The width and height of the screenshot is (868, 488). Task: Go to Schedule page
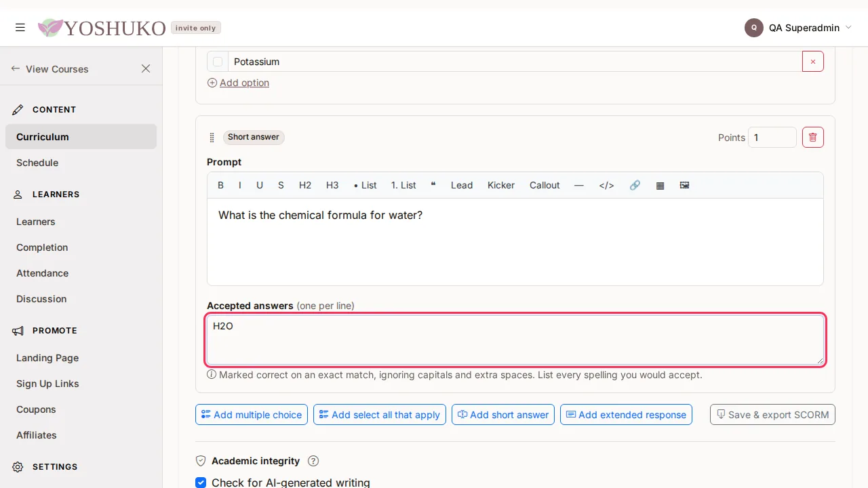click(37, 163)
